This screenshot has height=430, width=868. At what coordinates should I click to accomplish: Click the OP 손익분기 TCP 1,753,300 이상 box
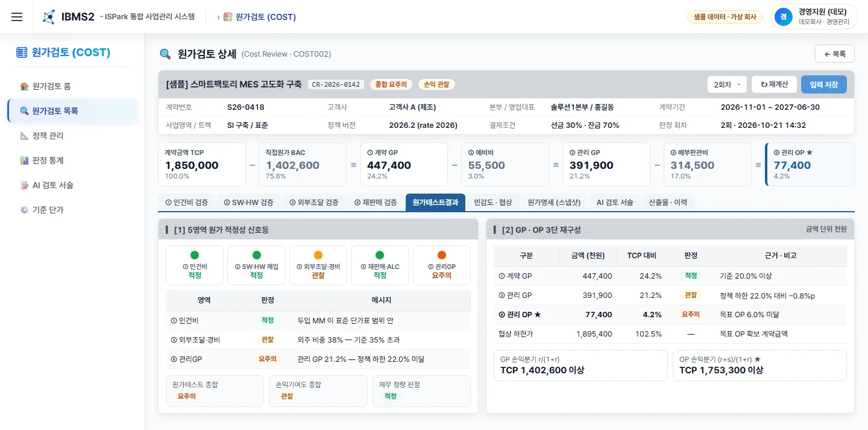tap(759, 365)
